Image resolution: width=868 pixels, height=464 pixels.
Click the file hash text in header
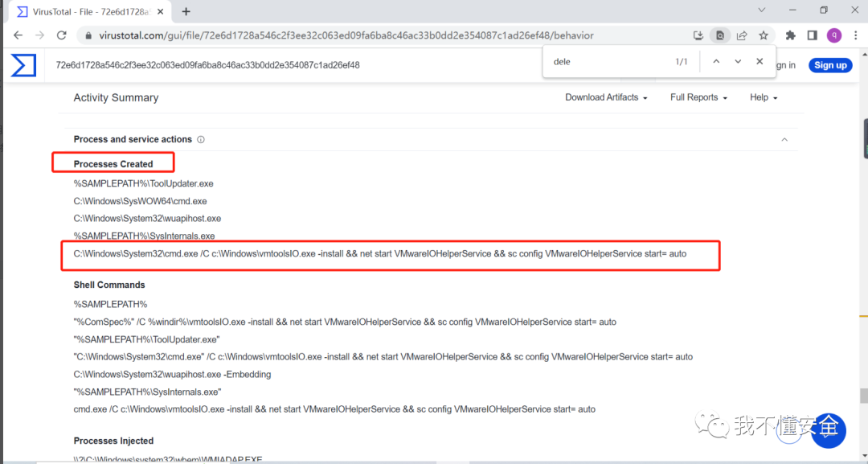point(207,65)
